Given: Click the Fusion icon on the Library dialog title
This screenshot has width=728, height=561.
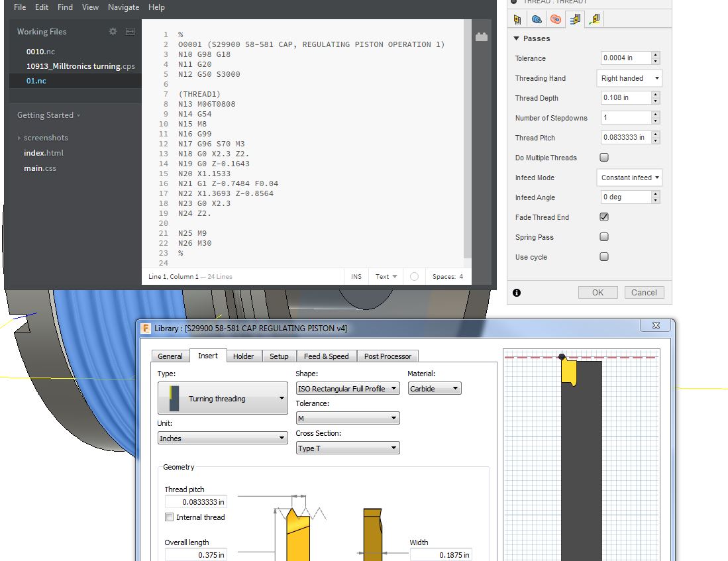Looking at the screenshot, I should 146,329.
